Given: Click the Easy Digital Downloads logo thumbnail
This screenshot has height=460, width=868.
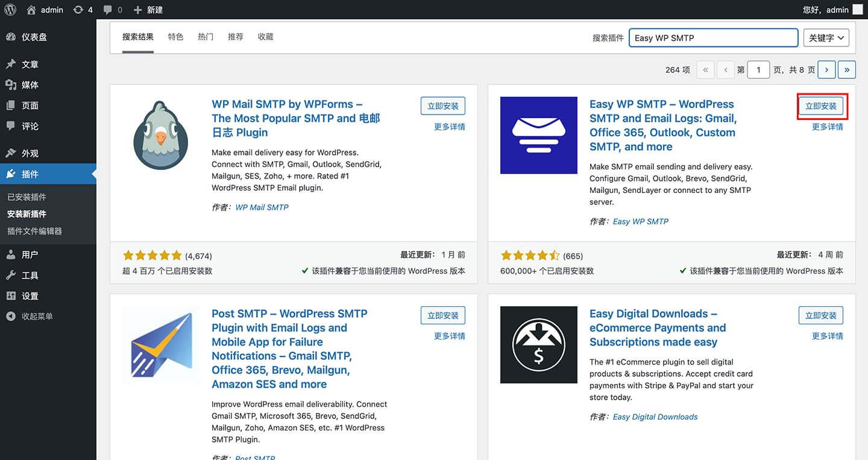Looking at the screenshot, I should (x=539, y=345).
